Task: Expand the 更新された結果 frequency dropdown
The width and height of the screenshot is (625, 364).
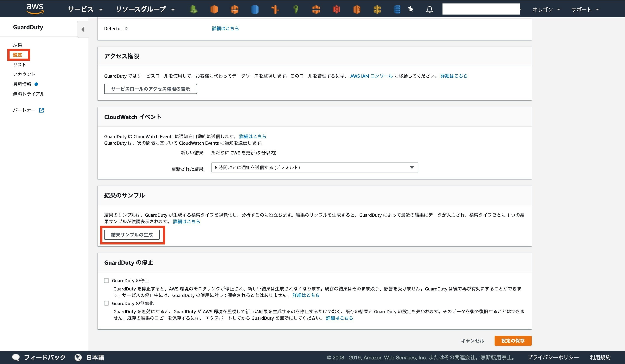Action: pos(313,167)
